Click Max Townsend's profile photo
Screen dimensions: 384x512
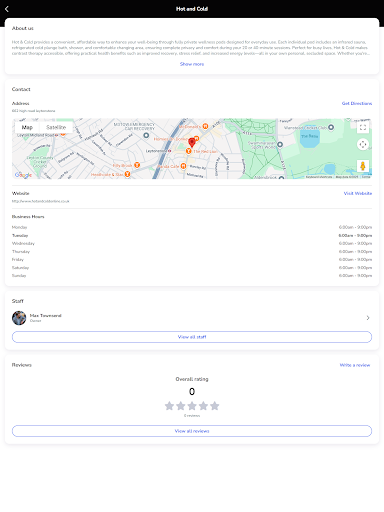(19, 318)
